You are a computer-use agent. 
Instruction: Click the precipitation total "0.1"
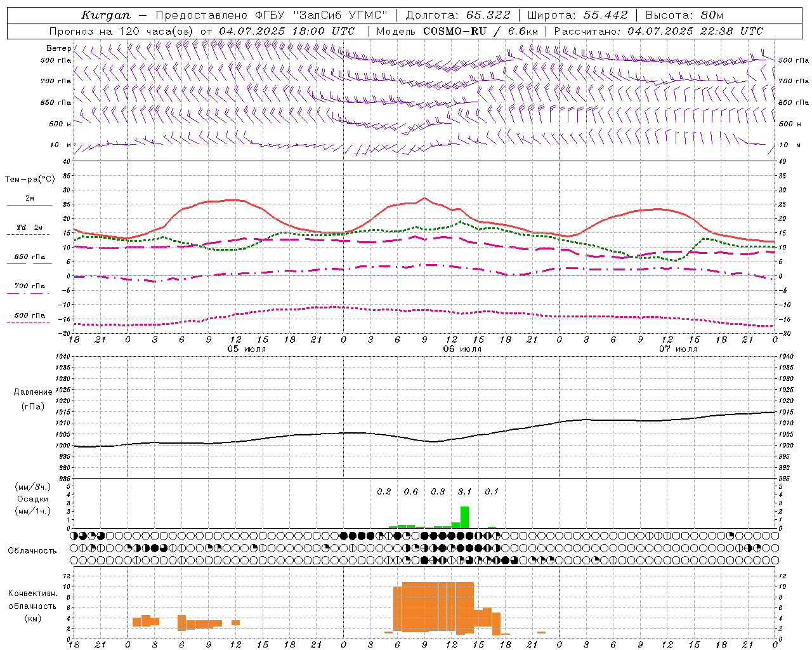point(492,491)
